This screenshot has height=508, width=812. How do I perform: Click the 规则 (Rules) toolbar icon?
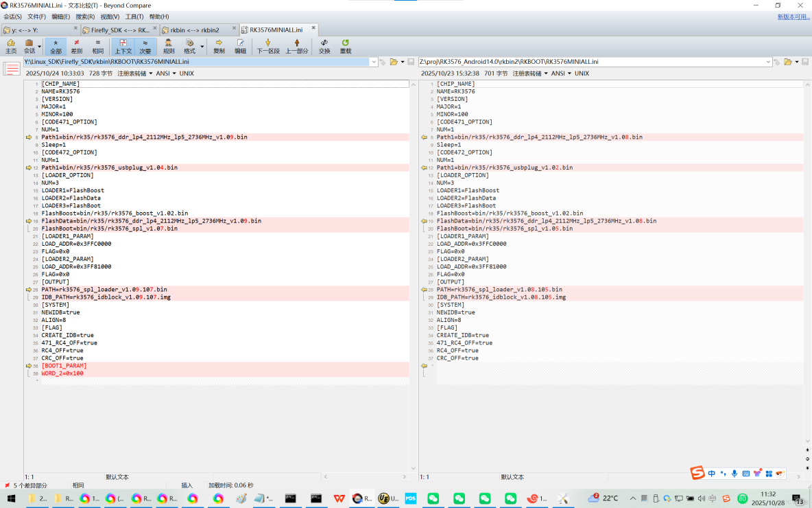[169, 47]
